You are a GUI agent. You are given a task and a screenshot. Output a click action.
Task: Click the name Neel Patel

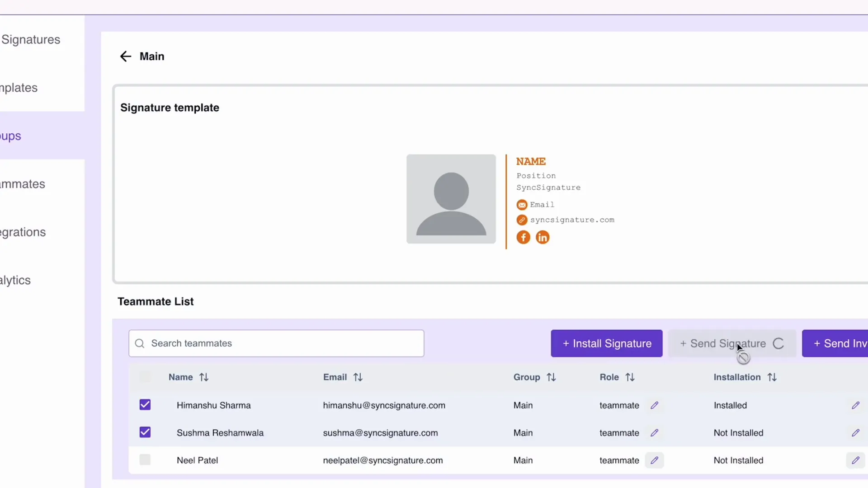[198, 460]
